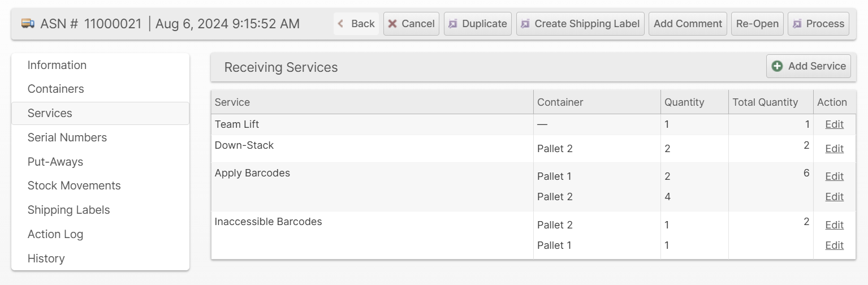868x285 pixels.
Task: Open the Shipping Labels section
Action: click(69, 210)
